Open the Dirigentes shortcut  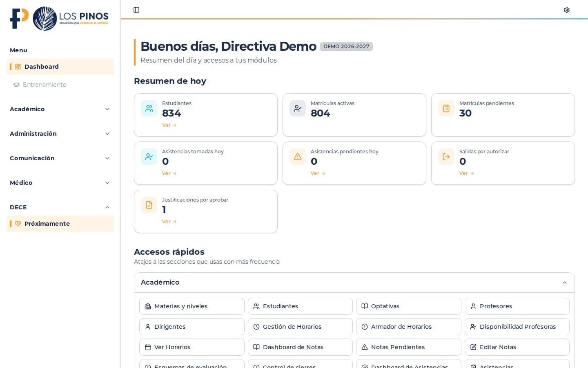tap(192, 327)
